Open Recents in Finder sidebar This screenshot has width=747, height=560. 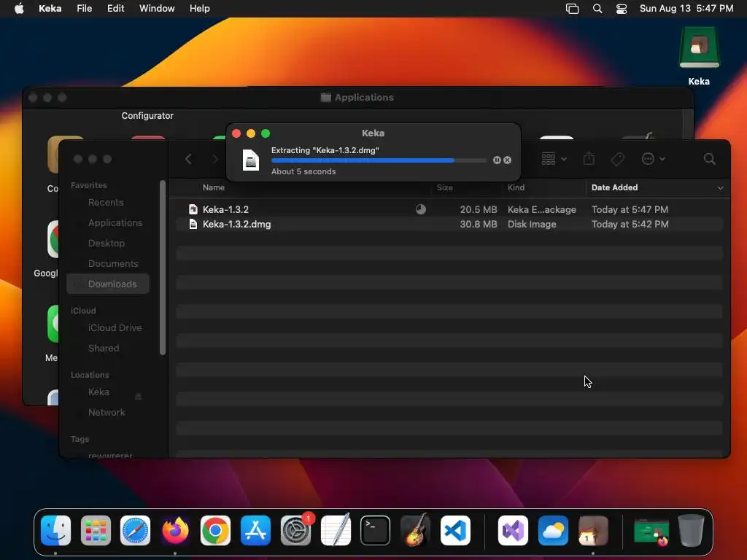point(106,203)
